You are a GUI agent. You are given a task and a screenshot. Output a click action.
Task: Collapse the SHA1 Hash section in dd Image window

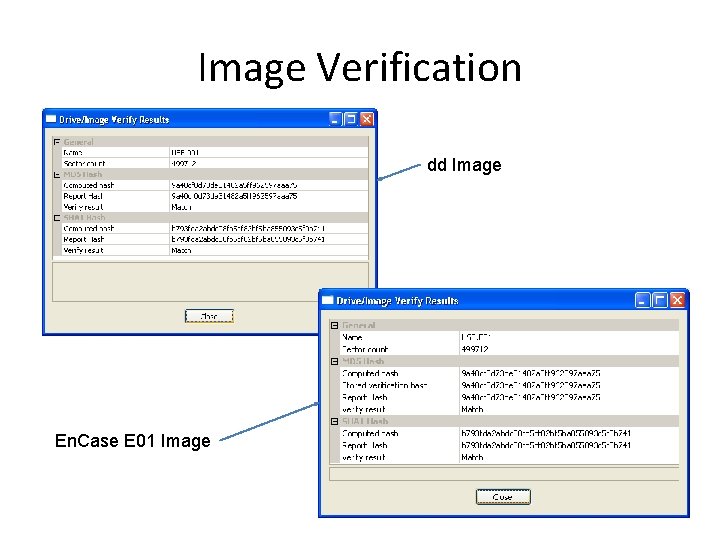click(57, 218)
